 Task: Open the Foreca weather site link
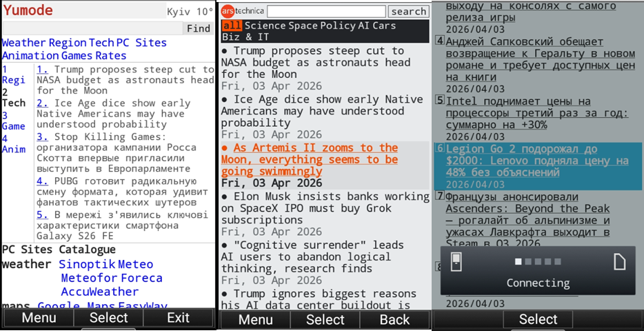pyautogui.click(x=142, y=278)
